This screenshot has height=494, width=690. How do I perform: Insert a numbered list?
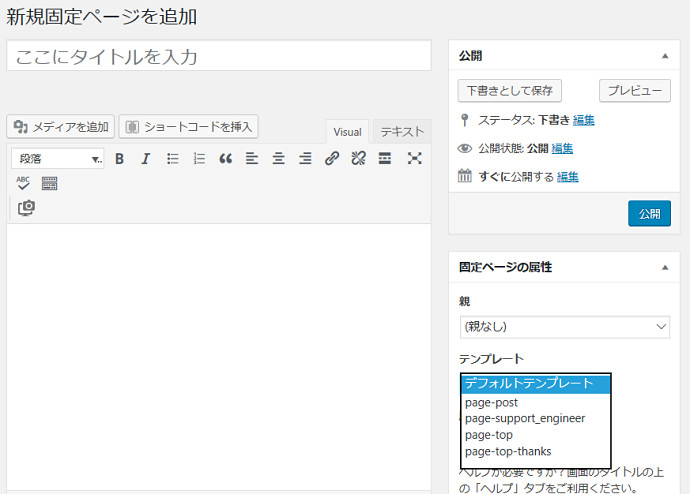pos(199,158)
